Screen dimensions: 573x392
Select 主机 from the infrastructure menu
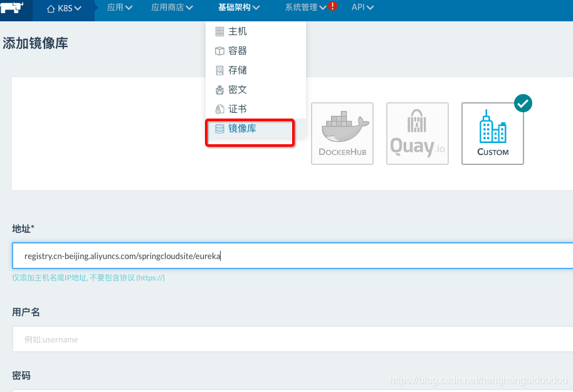click(255, 31)
